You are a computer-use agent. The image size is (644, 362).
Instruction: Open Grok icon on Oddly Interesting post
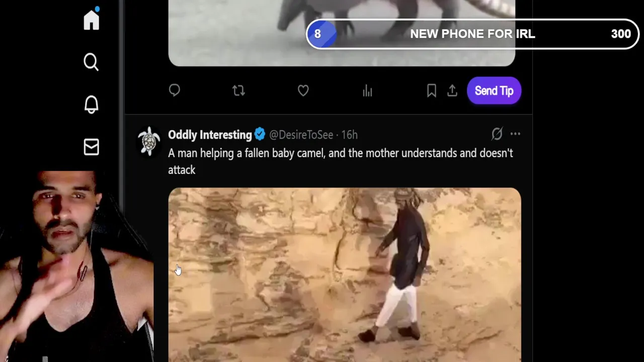(x=497, y=134)
